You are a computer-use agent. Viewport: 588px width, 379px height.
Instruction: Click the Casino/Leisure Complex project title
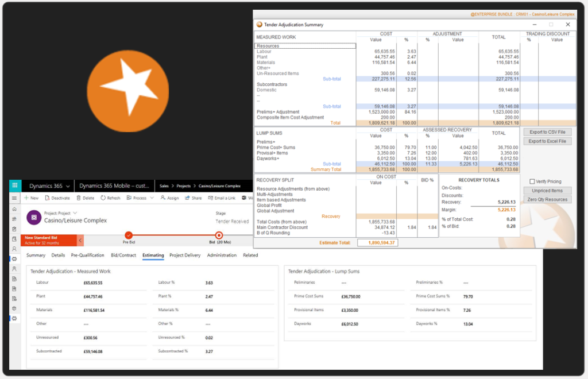(75, 221)
